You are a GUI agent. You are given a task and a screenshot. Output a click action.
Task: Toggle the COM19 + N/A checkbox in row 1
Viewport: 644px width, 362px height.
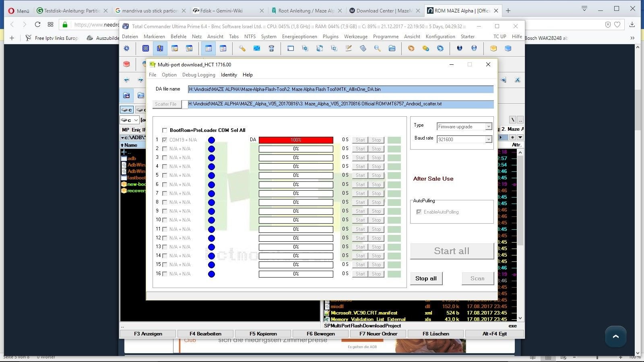coord(165,140)
